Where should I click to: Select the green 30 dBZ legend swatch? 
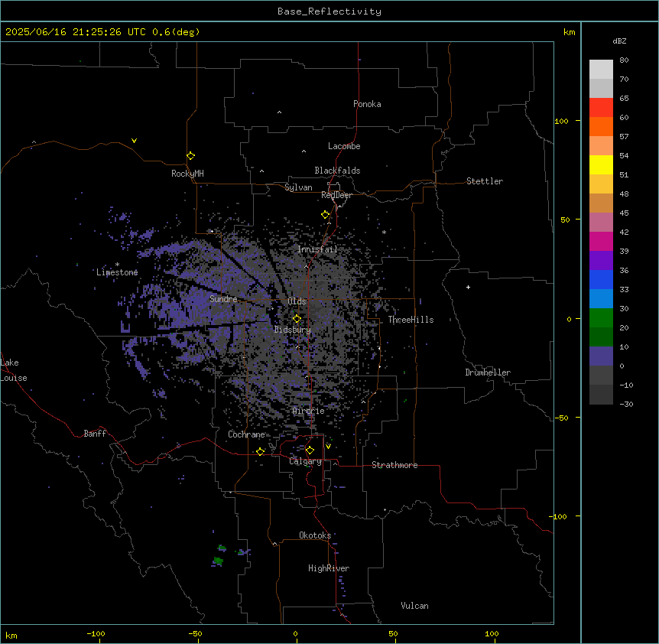601,318
